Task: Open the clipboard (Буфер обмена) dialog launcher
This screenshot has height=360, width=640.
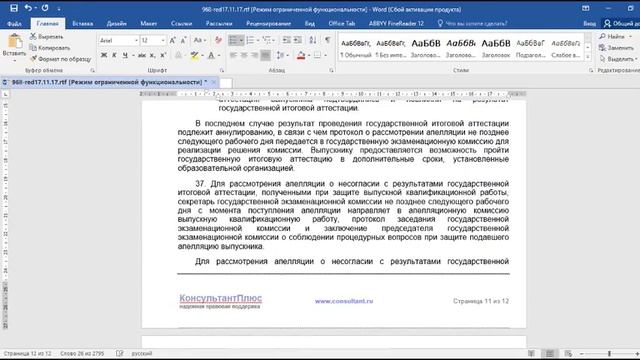Action: [93, 70]
